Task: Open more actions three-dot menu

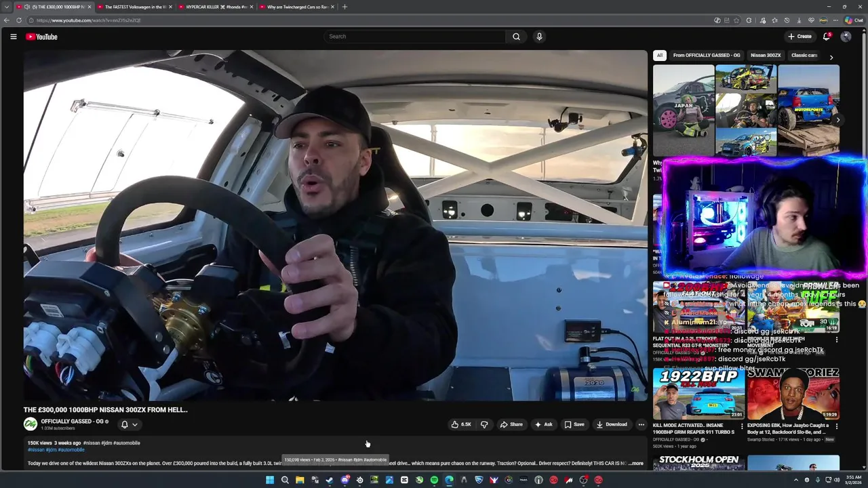Action: click(641, 424)
